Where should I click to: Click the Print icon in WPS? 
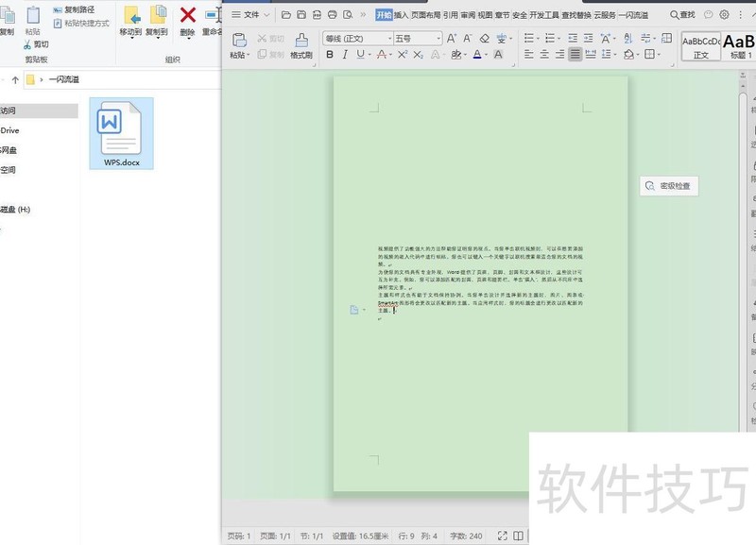tap(333, 15)
